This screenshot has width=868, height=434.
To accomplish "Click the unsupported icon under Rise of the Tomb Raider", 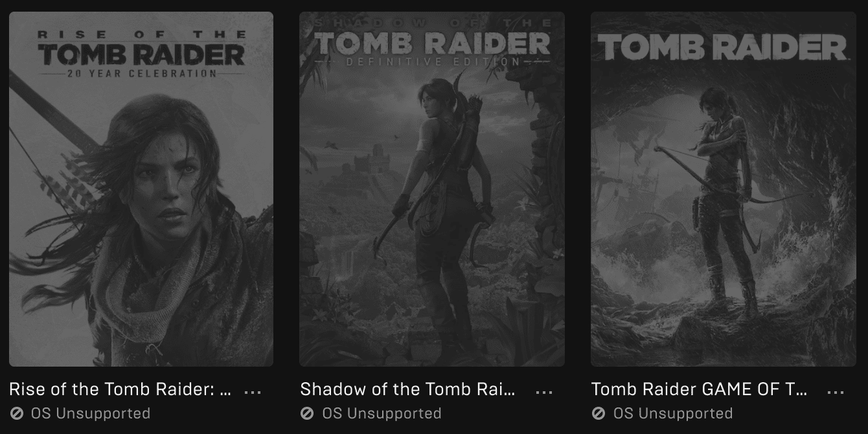I will click(x=17, y=413).
